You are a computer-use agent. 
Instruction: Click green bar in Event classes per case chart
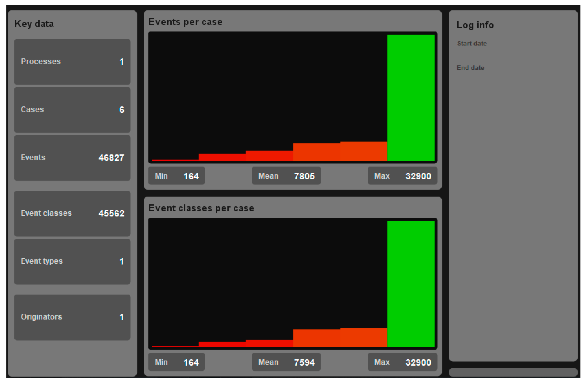point(411,284)
